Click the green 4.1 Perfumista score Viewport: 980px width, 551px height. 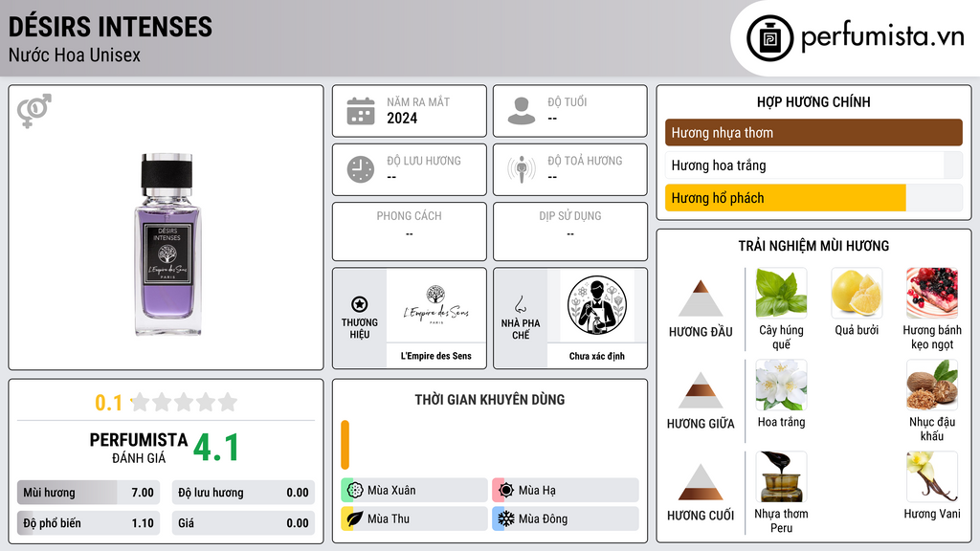[215, 448]
